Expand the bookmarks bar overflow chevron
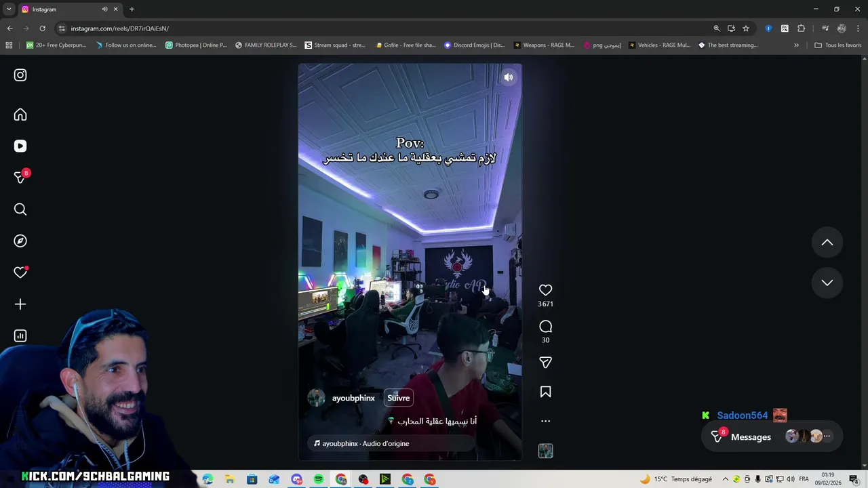Screen dimensions: 868x488 click(796, 45)
